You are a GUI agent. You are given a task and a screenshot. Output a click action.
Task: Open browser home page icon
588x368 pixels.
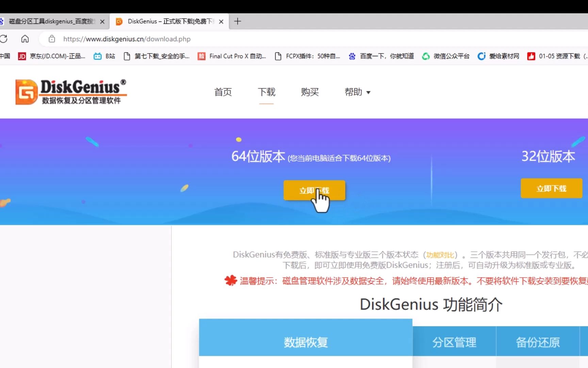coord(25,39)
